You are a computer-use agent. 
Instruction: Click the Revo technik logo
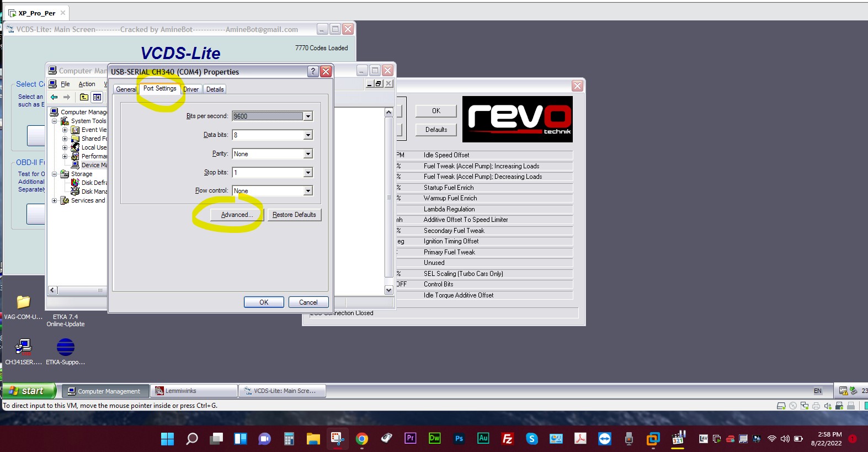point(518,119)
